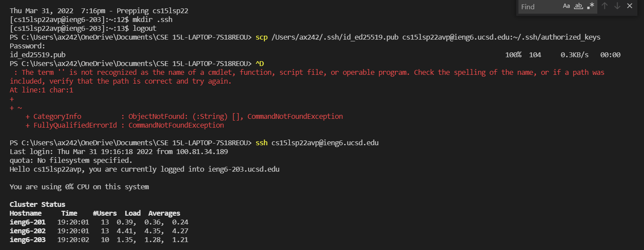Toggle Match Case in find widget
The height and width of the screenshot is (250, 644).
click(x=566, y=6)
